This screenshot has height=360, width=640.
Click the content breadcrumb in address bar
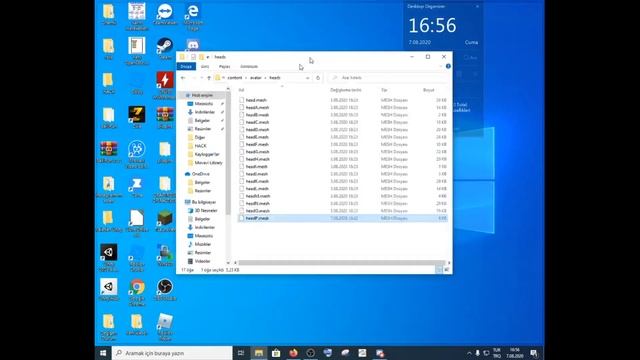235,78
